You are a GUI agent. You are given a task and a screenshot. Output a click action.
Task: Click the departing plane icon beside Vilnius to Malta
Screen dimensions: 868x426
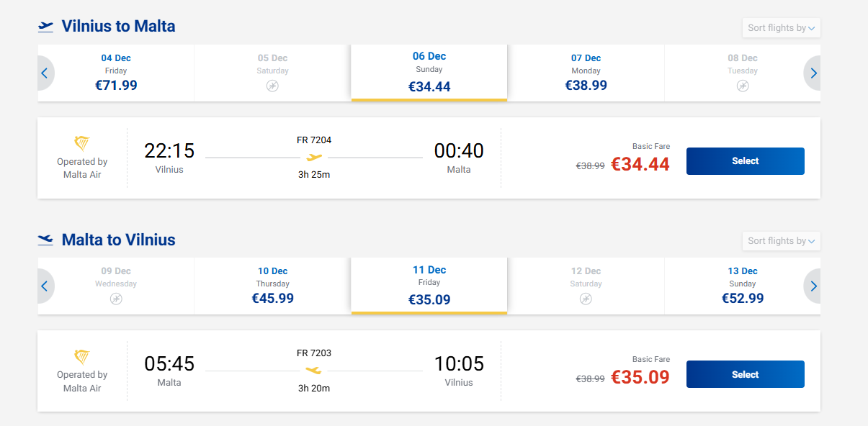click(x=46, y=27)
